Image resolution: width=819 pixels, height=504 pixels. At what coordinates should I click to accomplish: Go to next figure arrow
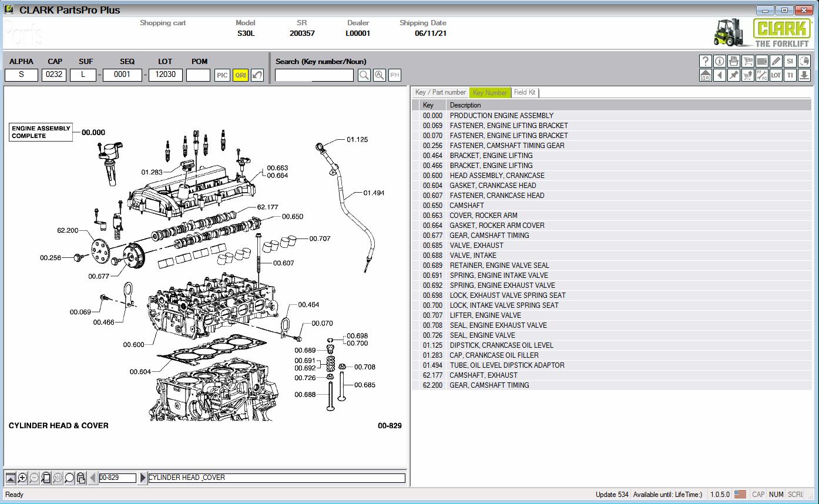pos(142,478)
